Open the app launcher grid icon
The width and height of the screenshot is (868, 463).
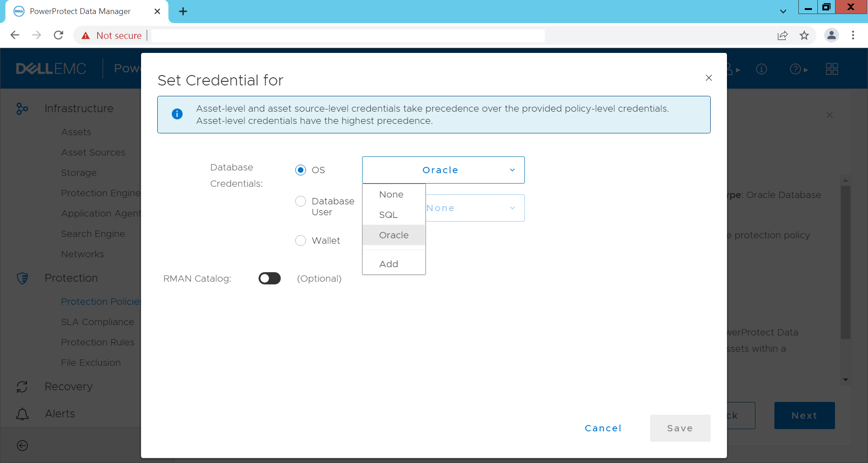pyautogui.click(x=832, y=69)
